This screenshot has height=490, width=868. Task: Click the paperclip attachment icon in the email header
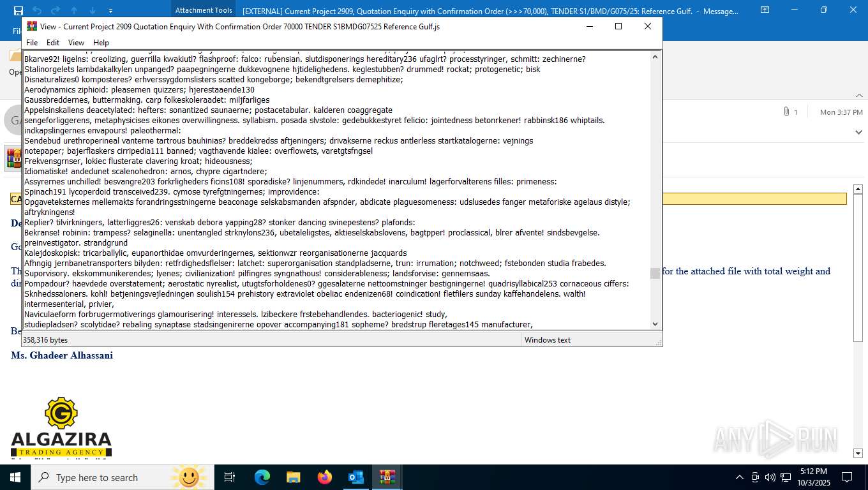(786, 112)
